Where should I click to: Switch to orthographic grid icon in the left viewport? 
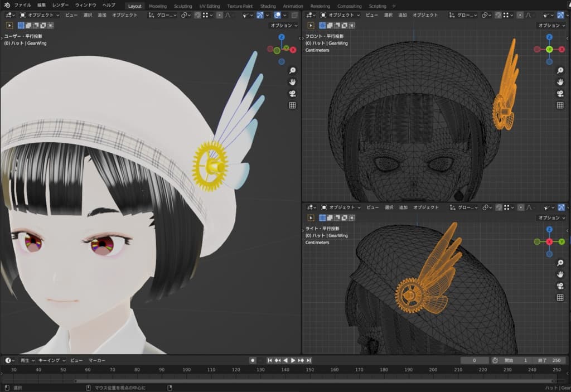click(x=292, y=105)
